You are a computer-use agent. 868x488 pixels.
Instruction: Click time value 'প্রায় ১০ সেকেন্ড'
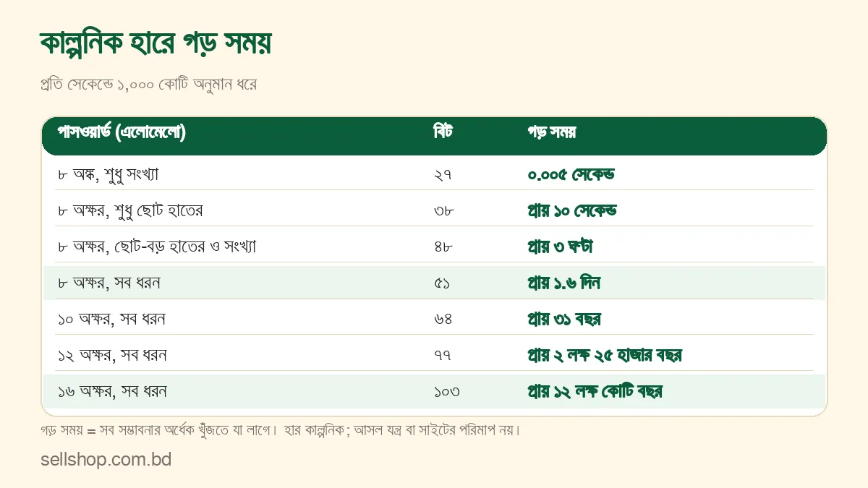coord(572,210)
